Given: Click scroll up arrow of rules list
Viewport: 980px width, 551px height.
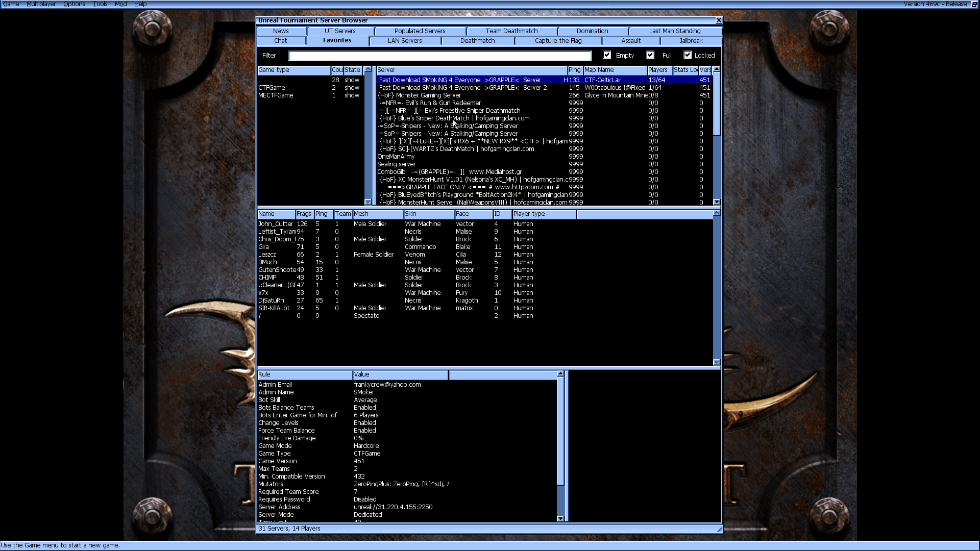Looking at the screenshot, I should 560,373.
